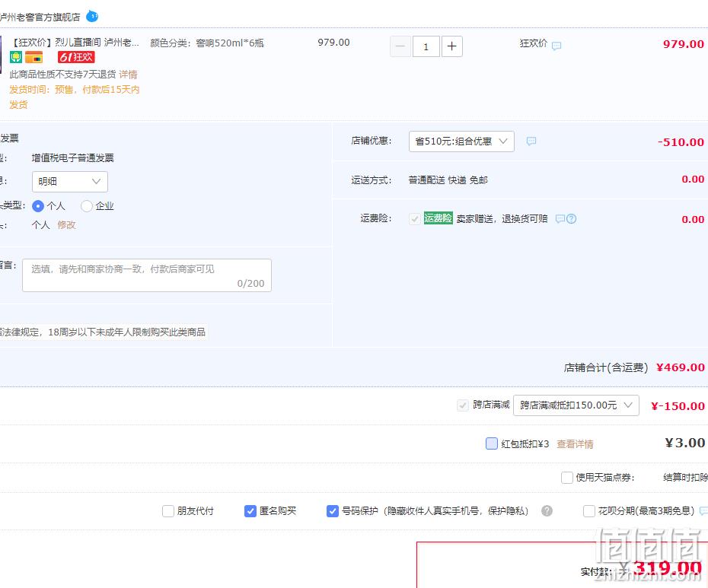This screenshot has height=588, width=708.
Task: Toggle the 运费险 checkbox
Action: [414, 219]
